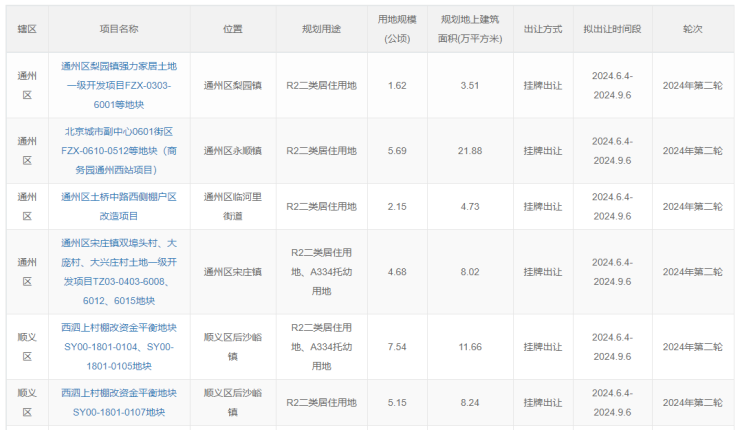The width and height of the screenshot is (740, 430).
Task: Select the 通州区梨园镇 location cell
Action: (232, 86)
